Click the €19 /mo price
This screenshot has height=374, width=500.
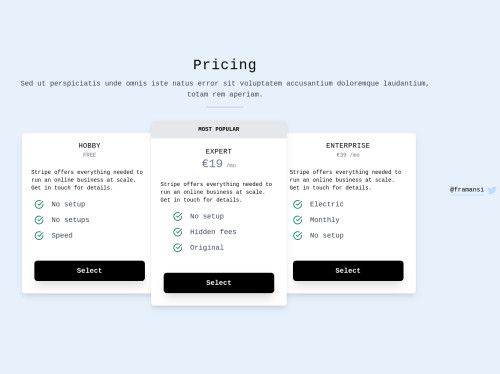219,164
